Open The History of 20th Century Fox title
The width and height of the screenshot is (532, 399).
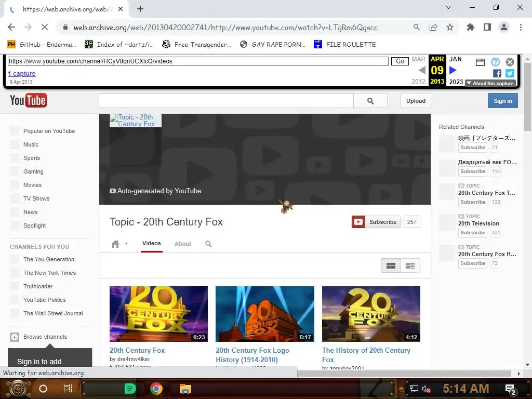pyautogui.click(x=366, y=355)
